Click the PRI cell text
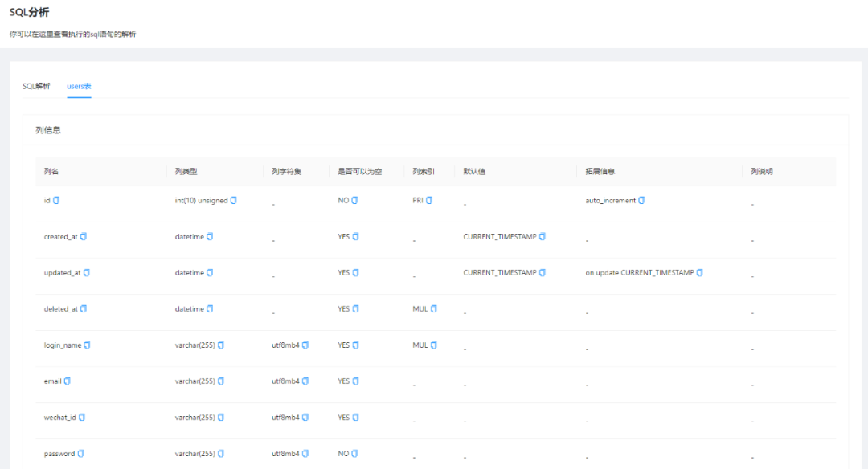The height and width of the screenshot is (469, 868). [x=418, y=200]
